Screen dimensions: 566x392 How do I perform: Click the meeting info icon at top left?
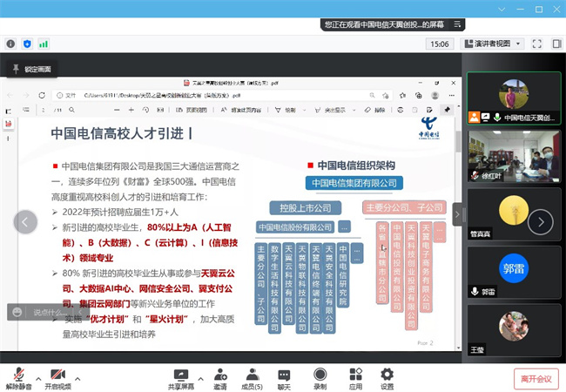click(x=10, y=43)
